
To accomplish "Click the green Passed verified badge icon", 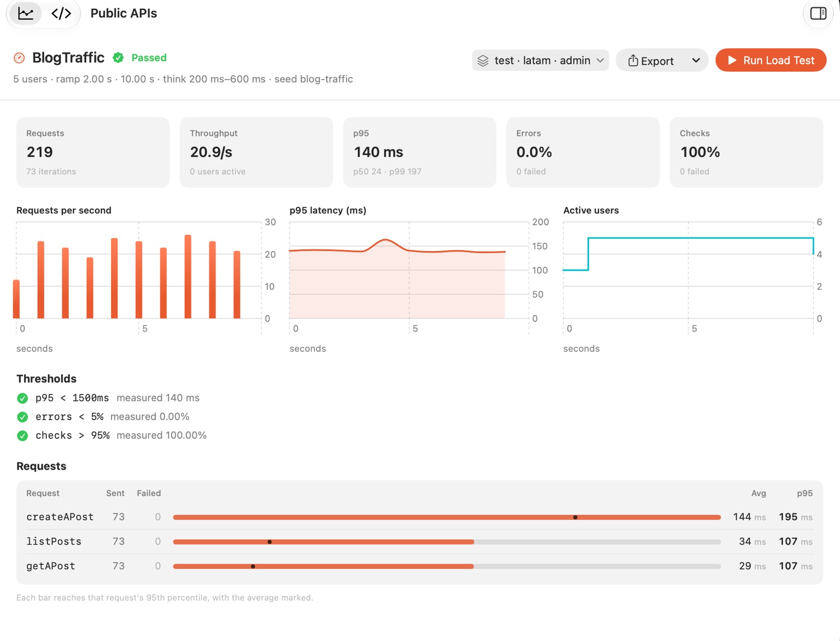I will coord(118,57).
